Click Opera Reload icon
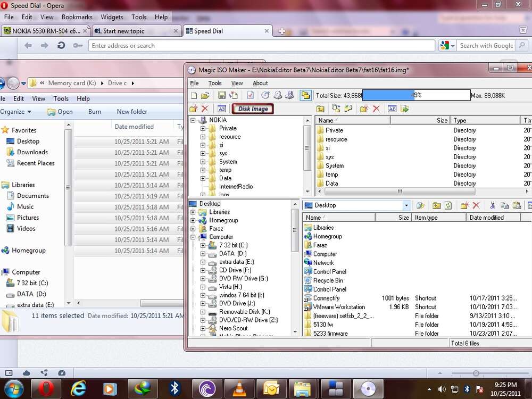Viewport: 532px width, 399px height. (61, 45)
